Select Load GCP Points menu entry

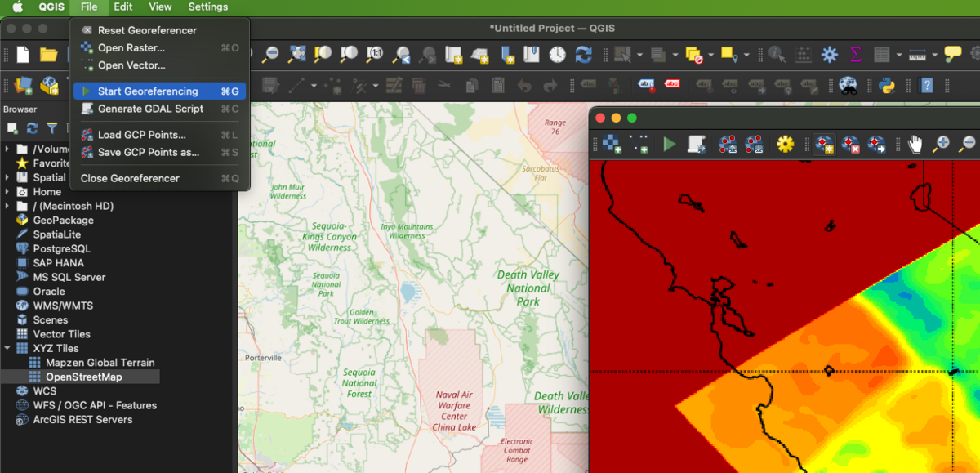point(141,135)
